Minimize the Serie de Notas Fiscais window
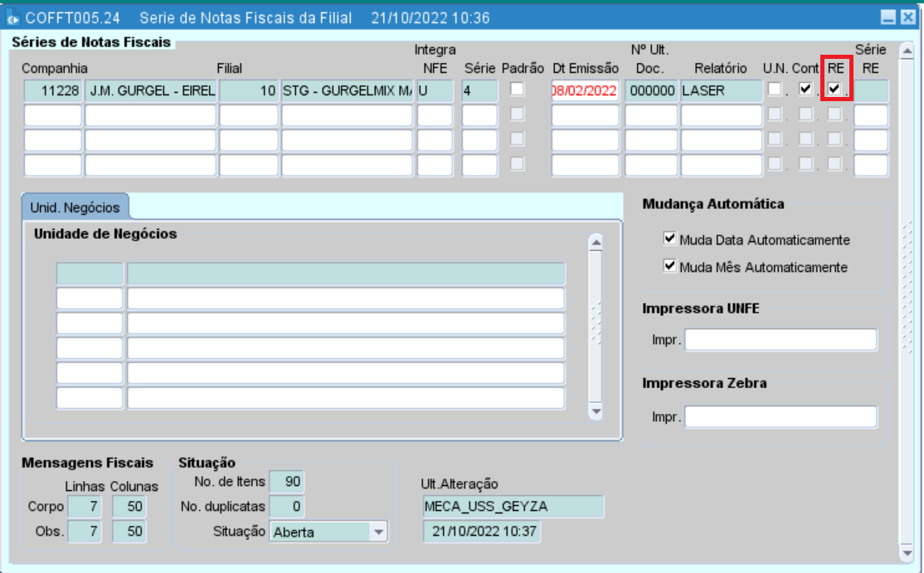Viewport: 924px width, 573px height. 888,17
